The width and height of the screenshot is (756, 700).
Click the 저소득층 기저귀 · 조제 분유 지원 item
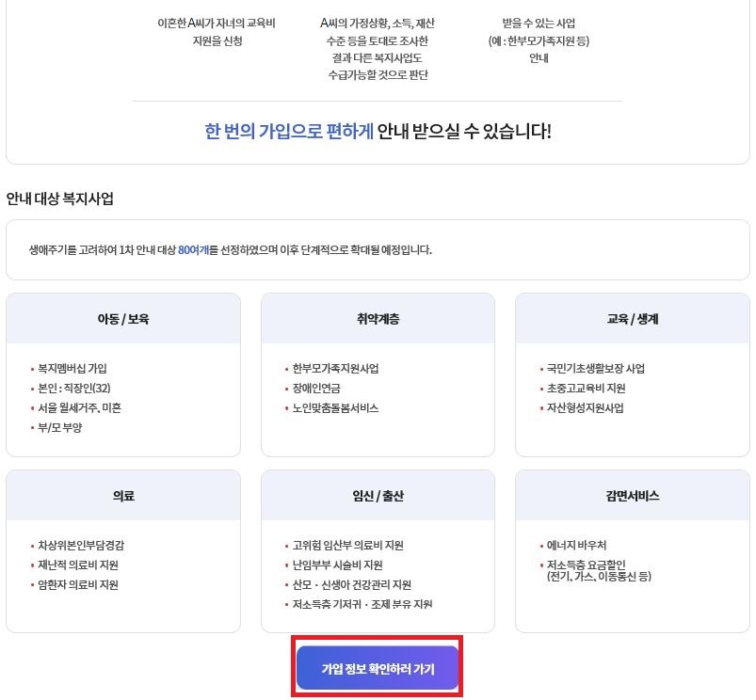362,604
